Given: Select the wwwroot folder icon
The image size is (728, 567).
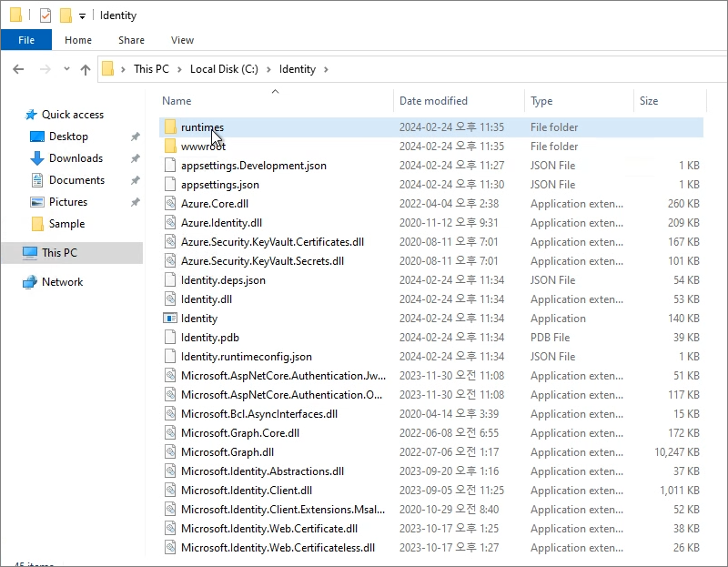Looking at the screenshot, I should click(170, 146).
